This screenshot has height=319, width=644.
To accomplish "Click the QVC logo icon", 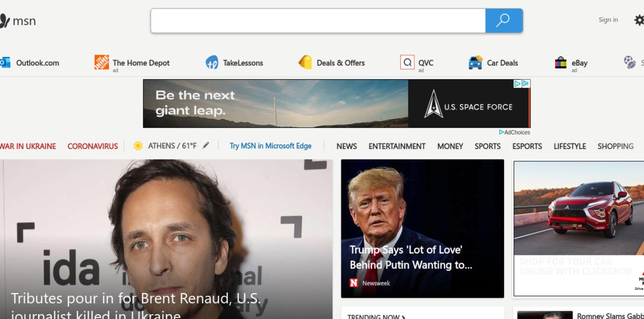I will tap(407, 62).
